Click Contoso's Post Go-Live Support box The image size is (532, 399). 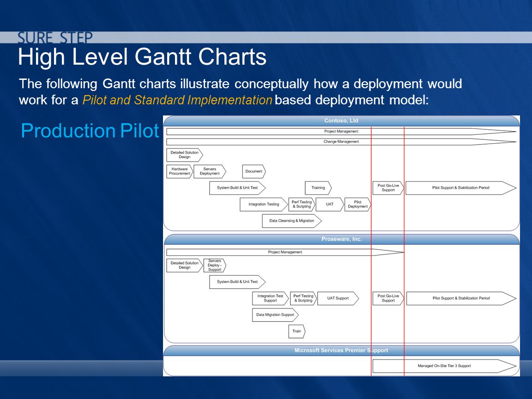pos(388,188)
